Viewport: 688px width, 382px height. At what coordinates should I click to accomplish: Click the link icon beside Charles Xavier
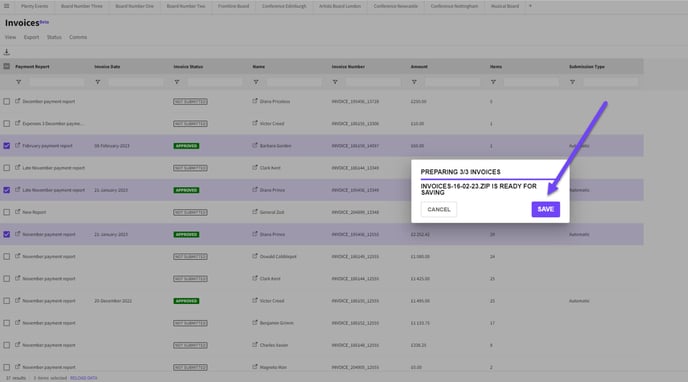255,345
